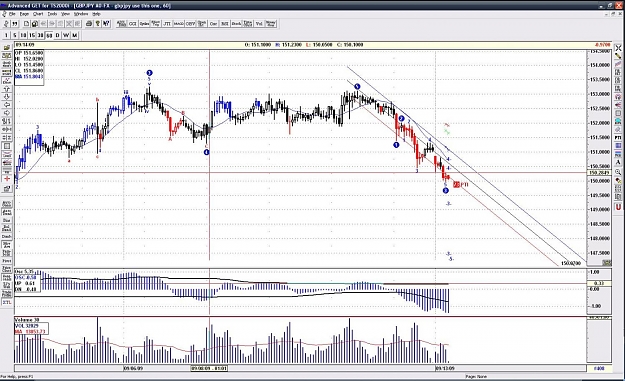625x381 pixels.
Task: Open the Tools menu
Action: [52, 14]
